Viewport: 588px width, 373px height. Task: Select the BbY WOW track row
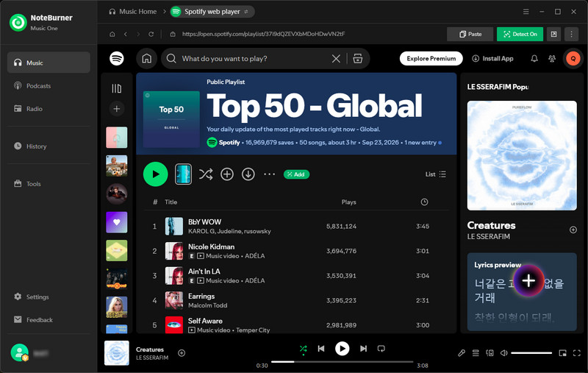click(x=296, y=227)
